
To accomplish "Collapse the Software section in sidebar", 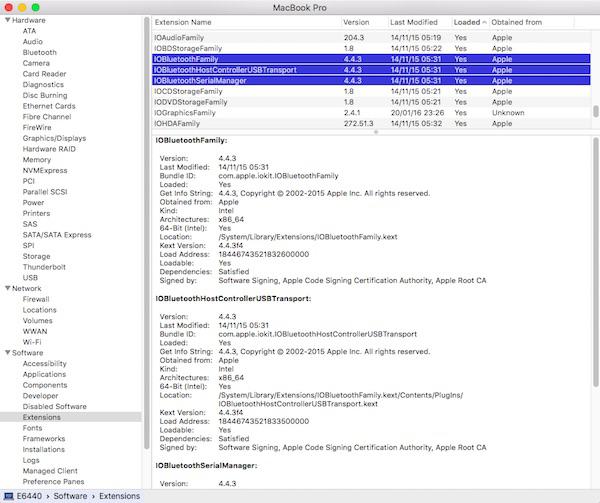I will tap(6, 352).
